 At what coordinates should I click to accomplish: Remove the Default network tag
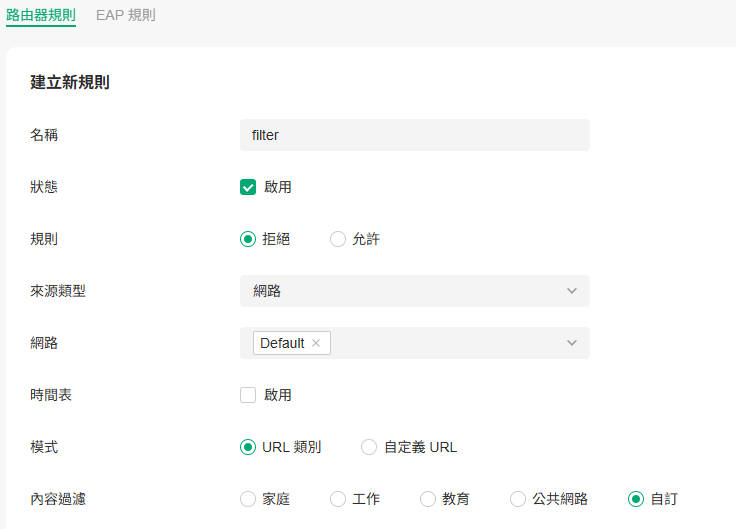pyautogui.click(x=316, y=343)
